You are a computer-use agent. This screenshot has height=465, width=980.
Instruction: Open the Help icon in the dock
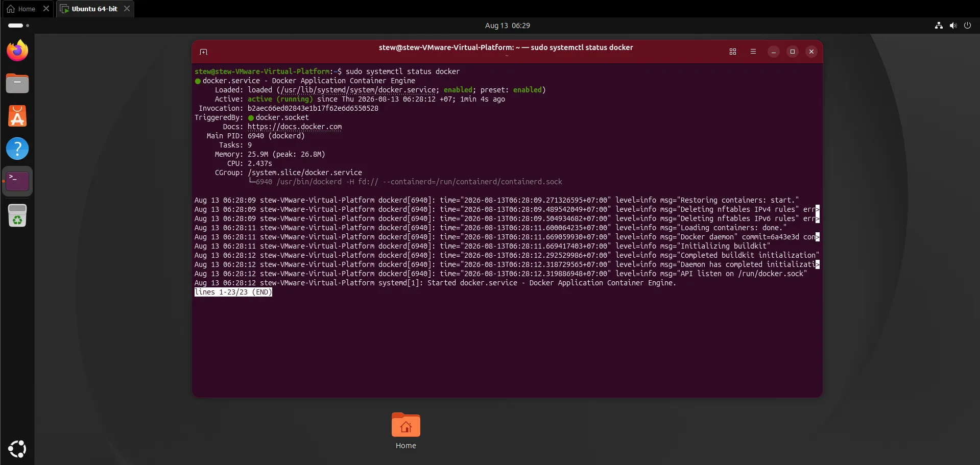tap(17, 149)
